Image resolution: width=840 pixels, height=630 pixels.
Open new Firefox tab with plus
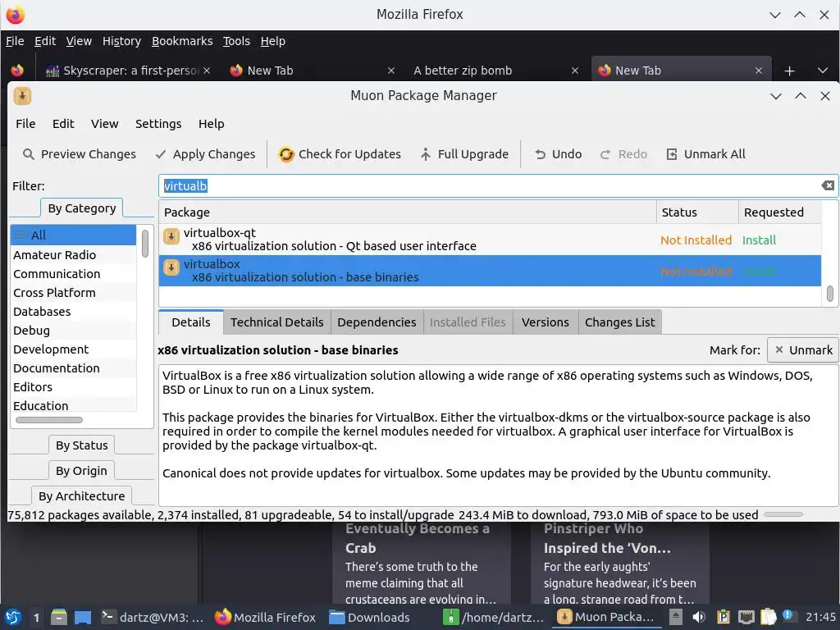point(789,71)
